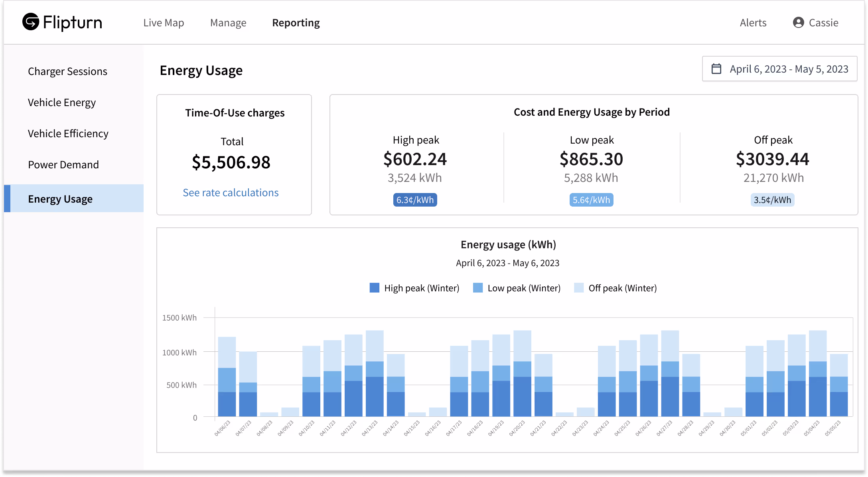Open Power Demand report
Image resolution: width=868 pixels, height=477 pixels.
[x=63, y=165]
